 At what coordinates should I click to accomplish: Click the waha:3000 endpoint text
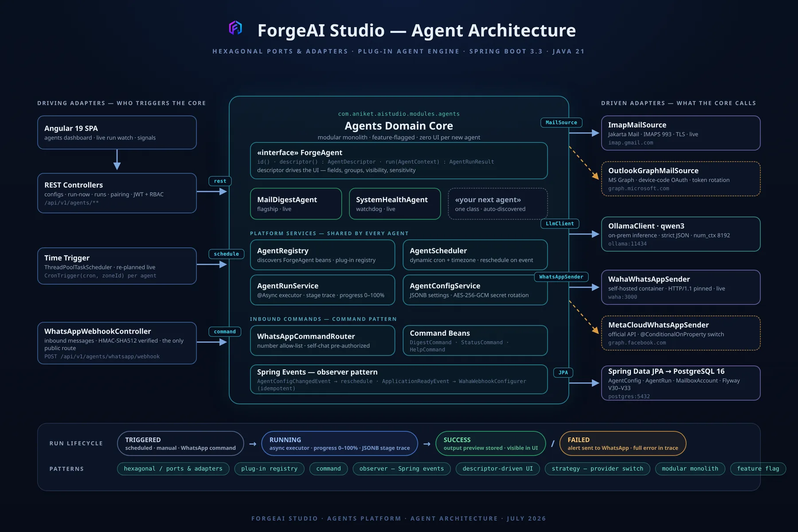point(622,297)
